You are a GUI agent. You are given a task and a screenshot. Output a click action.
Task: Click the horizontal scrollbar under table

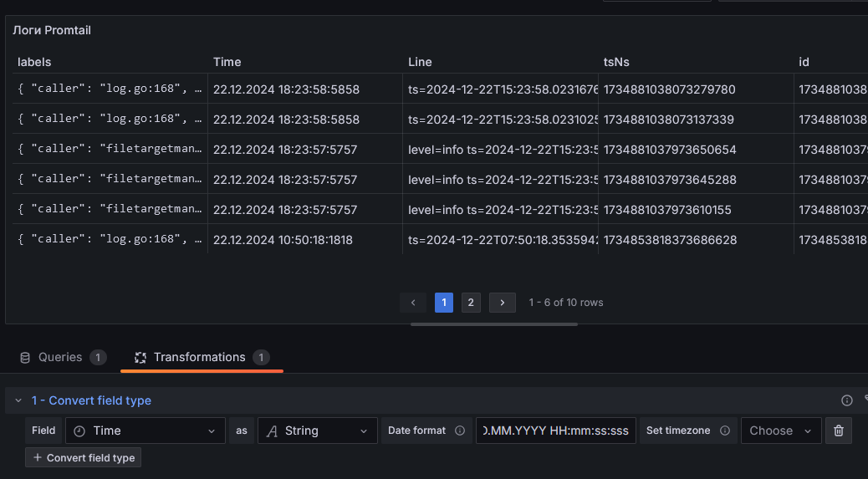tap(493, 324)
